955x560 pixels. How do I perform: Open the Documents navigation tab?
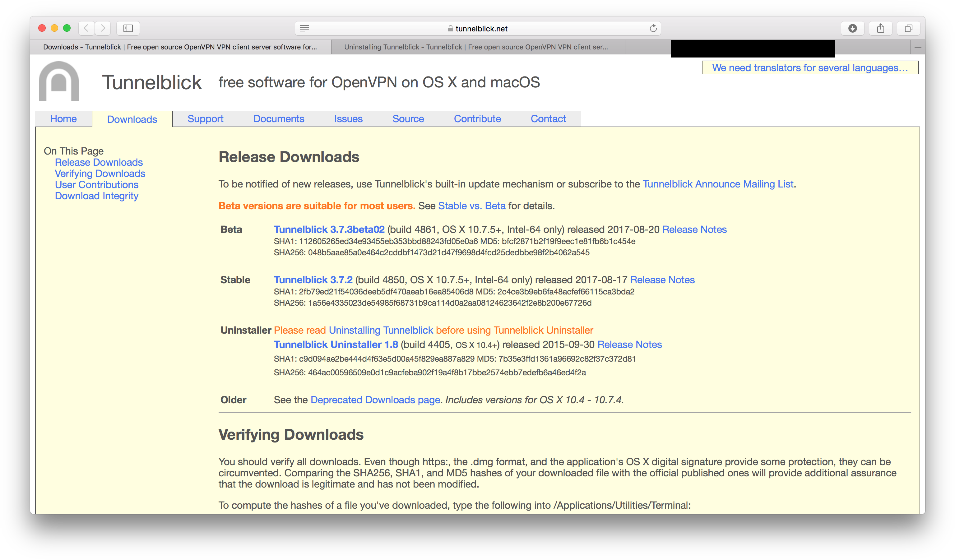tap(279, 118)
